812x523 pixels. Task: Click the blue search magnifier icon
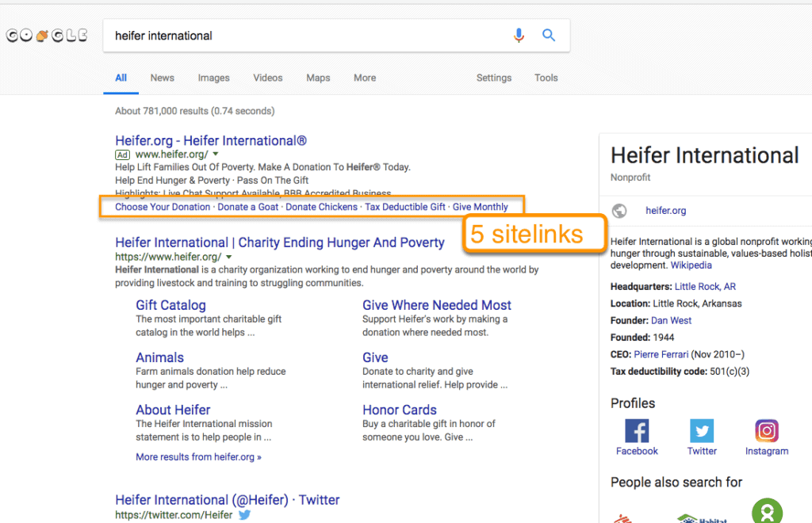pos(549,35)
